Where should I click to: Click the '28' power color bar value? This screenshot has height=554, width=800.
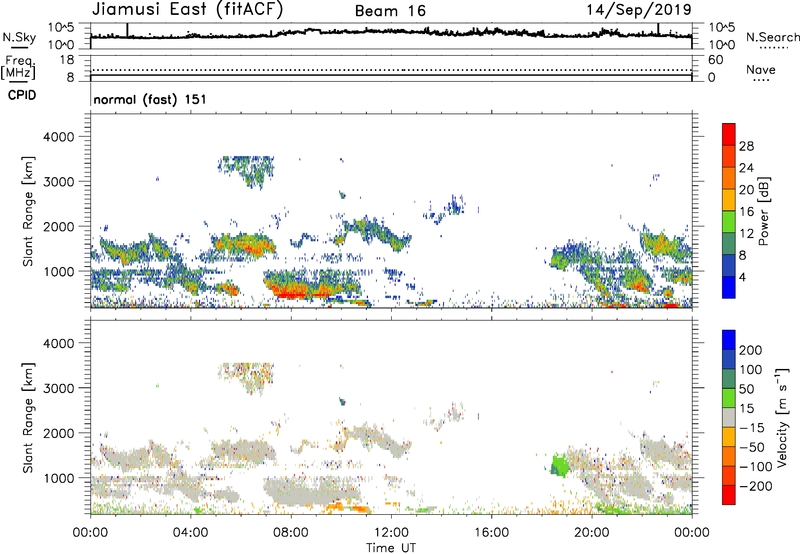[746, 146]
